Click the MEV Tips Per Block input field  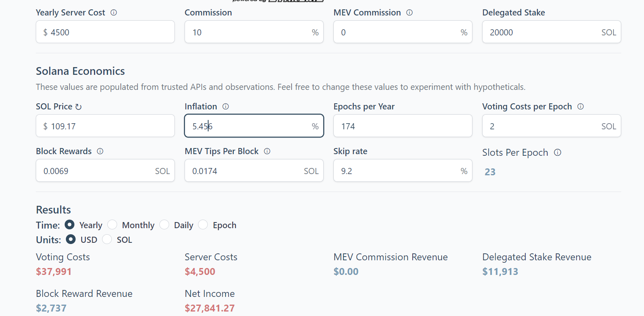[x=254, y=170]
